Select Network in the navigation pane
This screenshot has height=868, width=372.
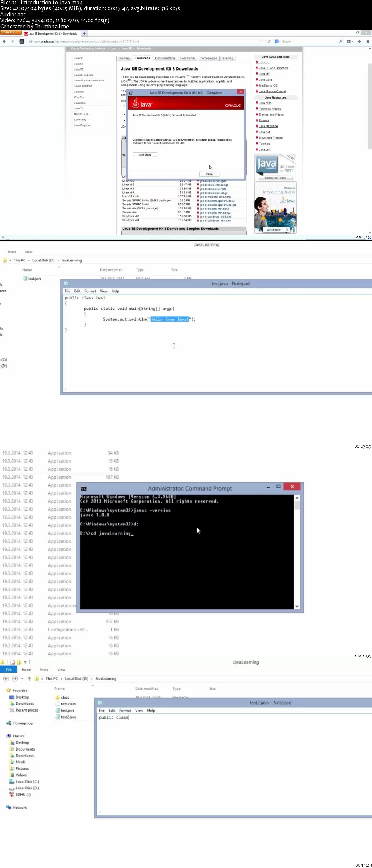click(17, 807)
